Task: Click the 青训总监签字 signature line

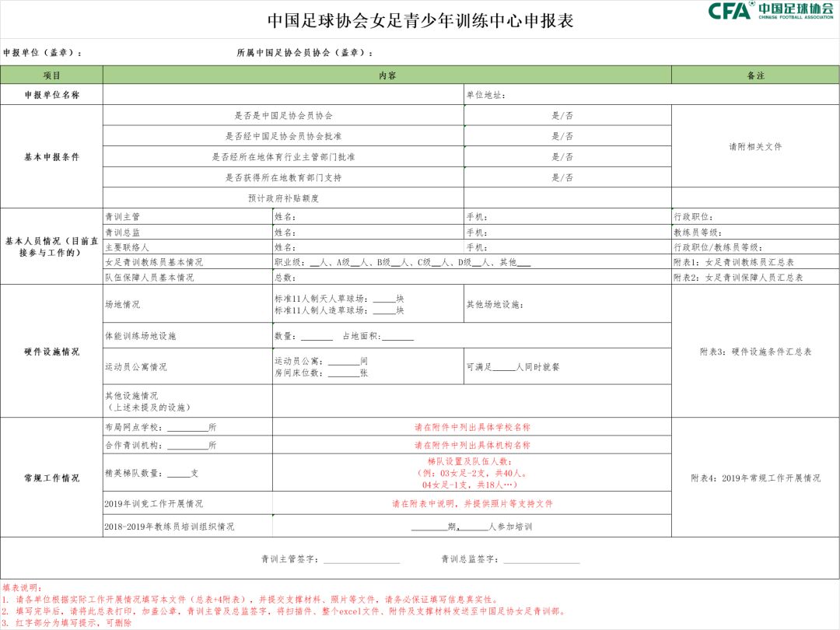Action: point(510,559)
